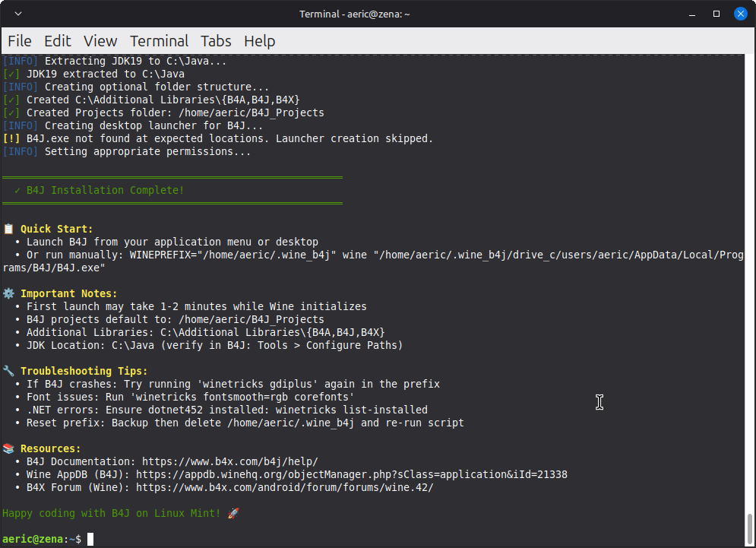Click the 'Important Notes:' heading
The width and height of the screenshot is (756, 548).
point(68,293)
